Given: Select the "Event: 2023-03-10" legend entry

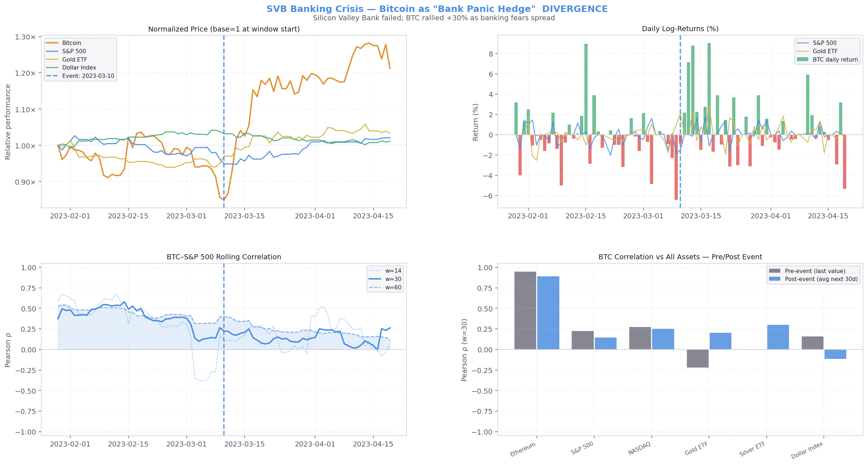Looking at the screenshot, I should point(88,76).
